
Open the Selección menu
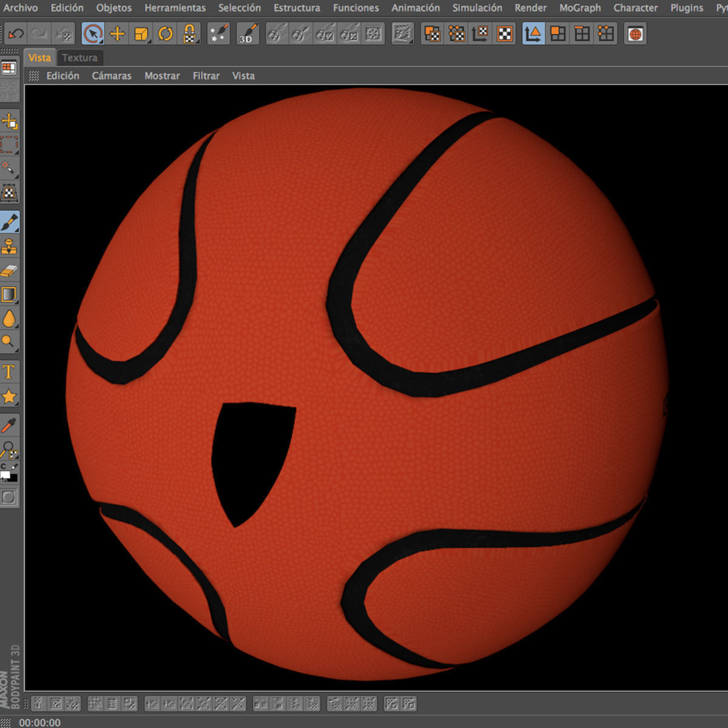(x=240, y=8)
